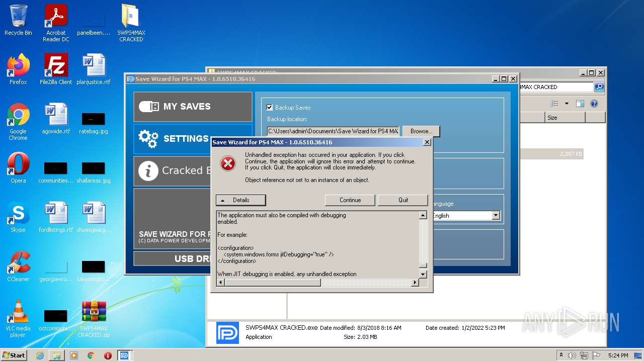
Task: Open the MY SAVES tab
Action: coord(193,107)
